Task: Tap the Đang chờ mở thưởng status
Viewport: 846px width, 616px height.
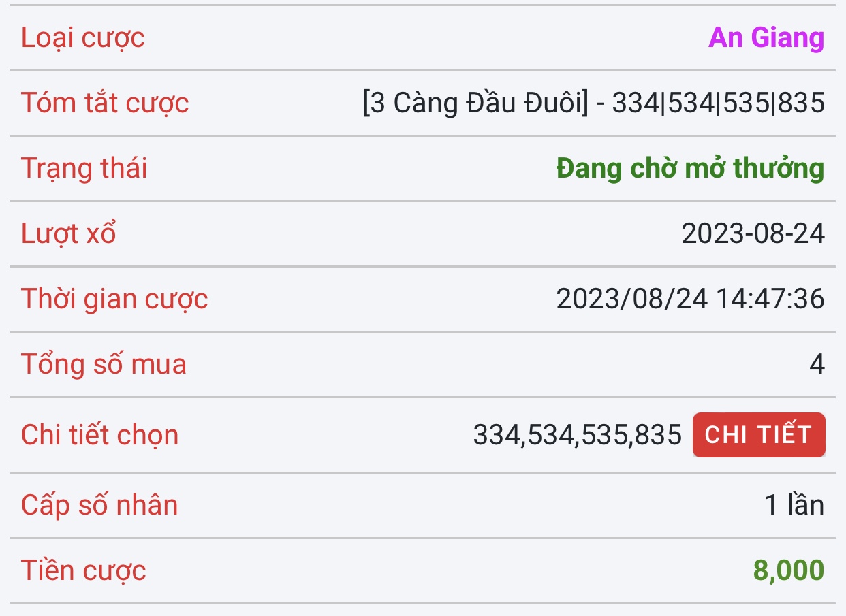Action: pyautogui.click(x=690, y=168)
